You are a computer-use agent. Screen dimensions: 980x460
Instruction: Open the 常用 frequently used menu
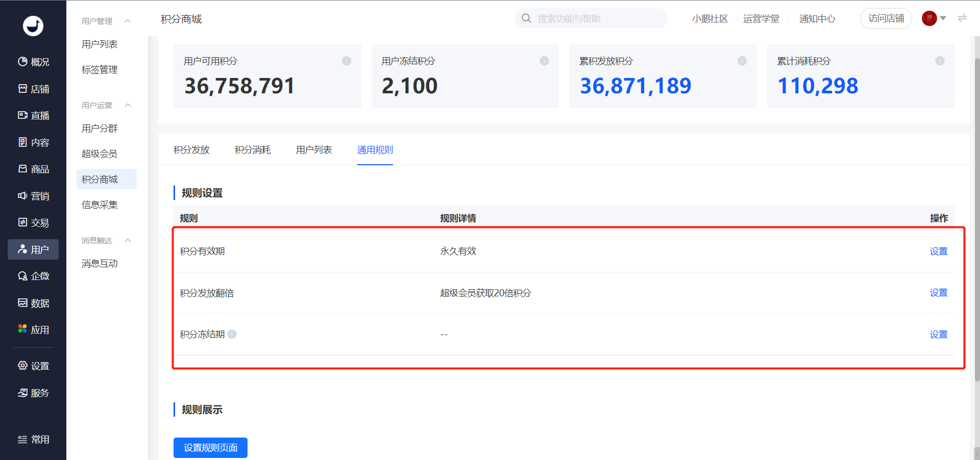pos(33,440)
